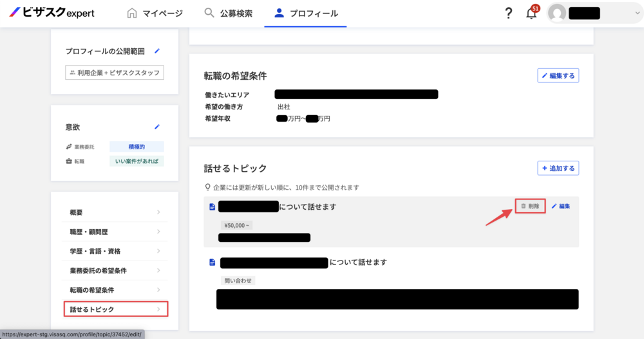This screenshot has height=339, width=644.
Task: Click the user avatar icon
Action: (557, 13)
